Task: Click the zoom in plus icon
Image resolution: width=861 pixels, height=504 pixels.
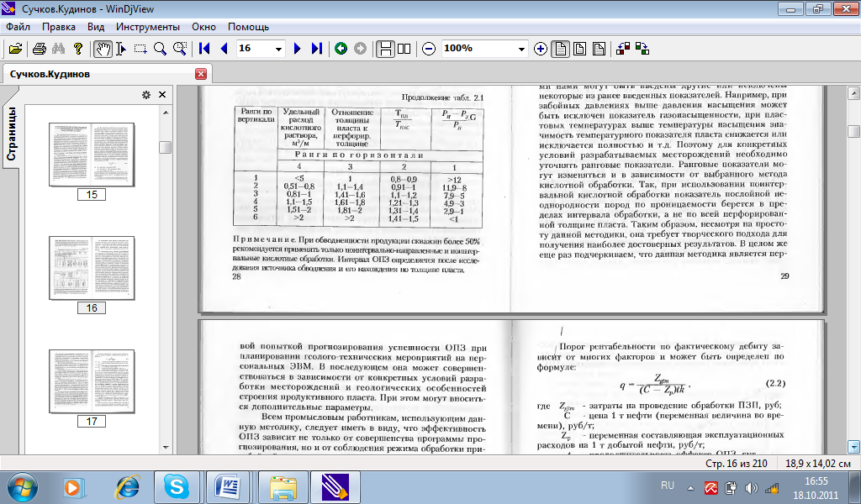Action: [541, 49]
